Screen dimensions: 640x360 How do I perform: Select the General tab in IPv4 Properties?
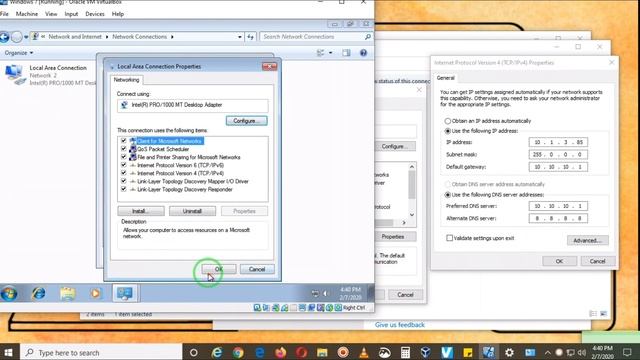tap(445, 78)
